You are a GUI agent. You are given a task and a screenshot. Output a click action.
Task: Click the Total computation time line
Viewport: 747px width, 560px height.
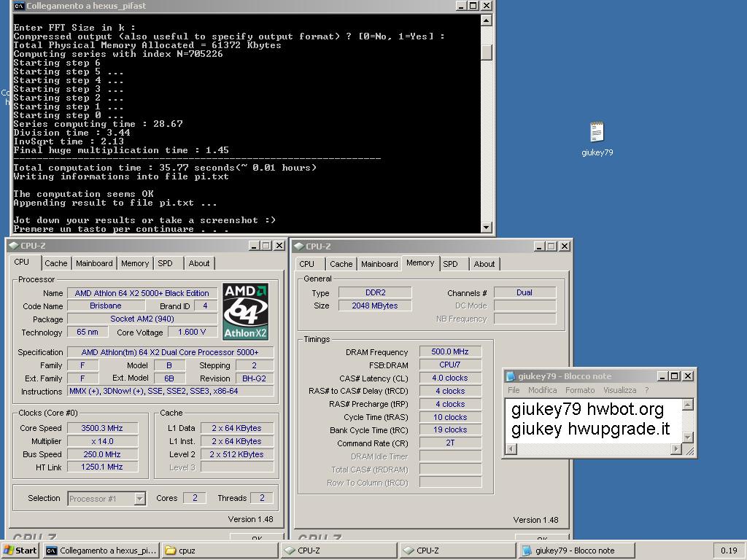[x=165, y=168]
